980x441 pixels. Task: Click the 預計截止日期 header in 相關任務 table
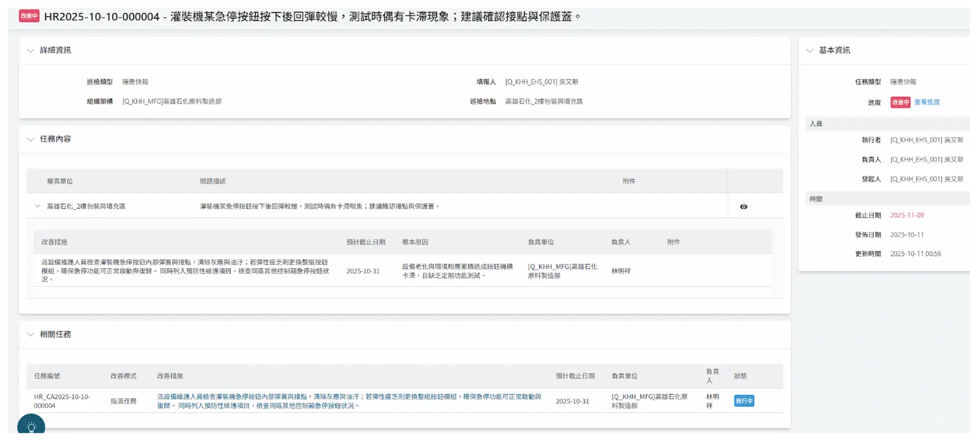[x=575, y=376]
